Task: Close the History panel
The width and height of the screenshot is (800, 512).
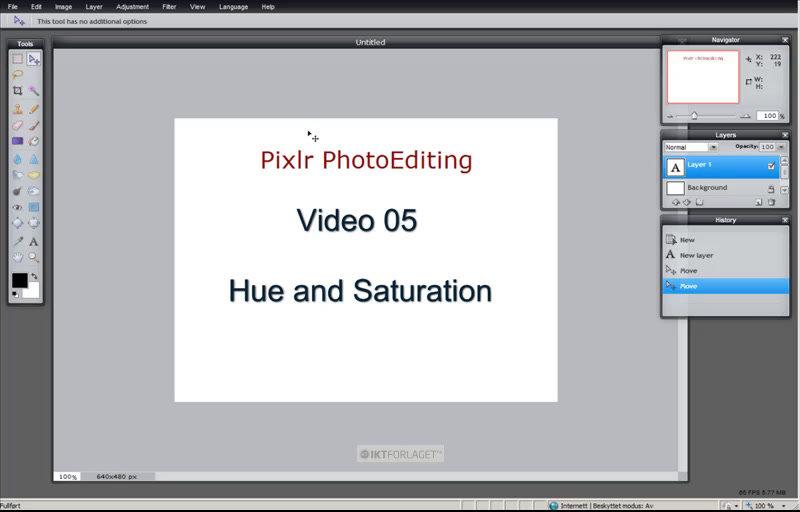Action: point(785,220)
